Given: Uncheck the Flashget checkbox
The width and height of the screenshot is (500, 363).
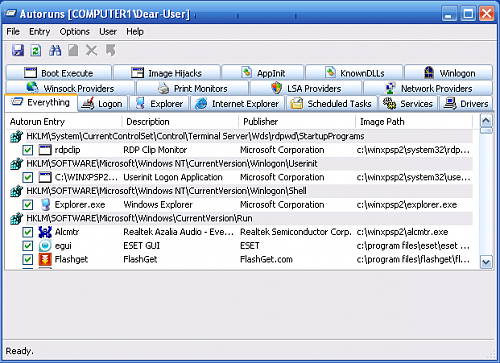Looking at the screenshot, I should point(28,259).
